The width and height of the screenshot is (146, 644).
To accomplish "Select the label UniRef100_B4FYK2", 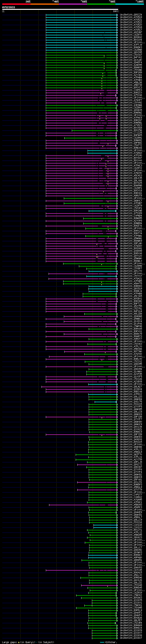I will 131,58.
